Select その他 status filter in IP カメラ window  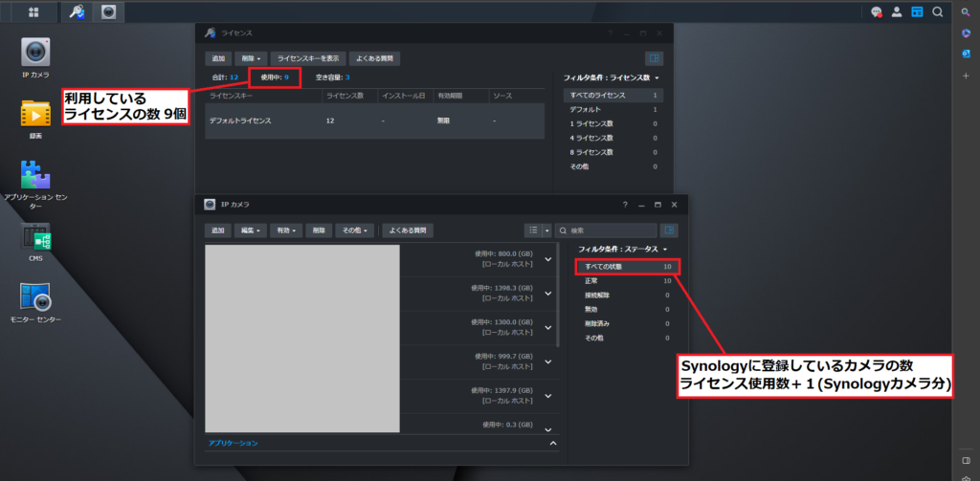tap(627, 338)
